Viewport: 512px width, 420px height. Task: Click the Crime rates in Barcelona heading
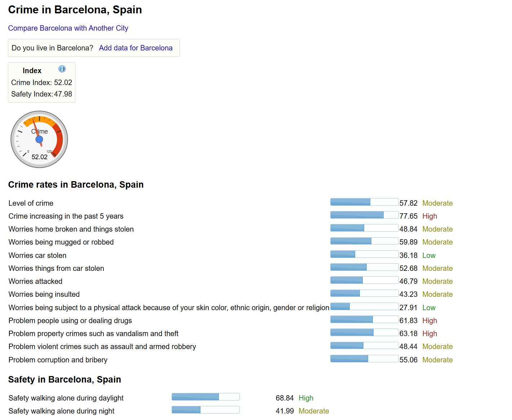[x=76, y=185]
